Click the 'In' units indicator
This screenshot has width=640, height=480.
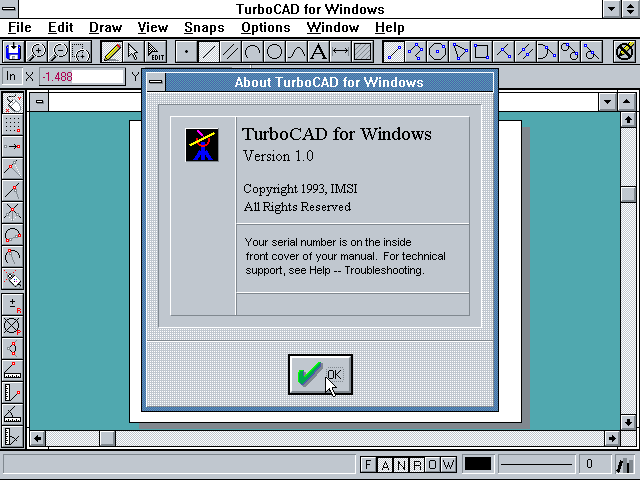click(11, 76)
